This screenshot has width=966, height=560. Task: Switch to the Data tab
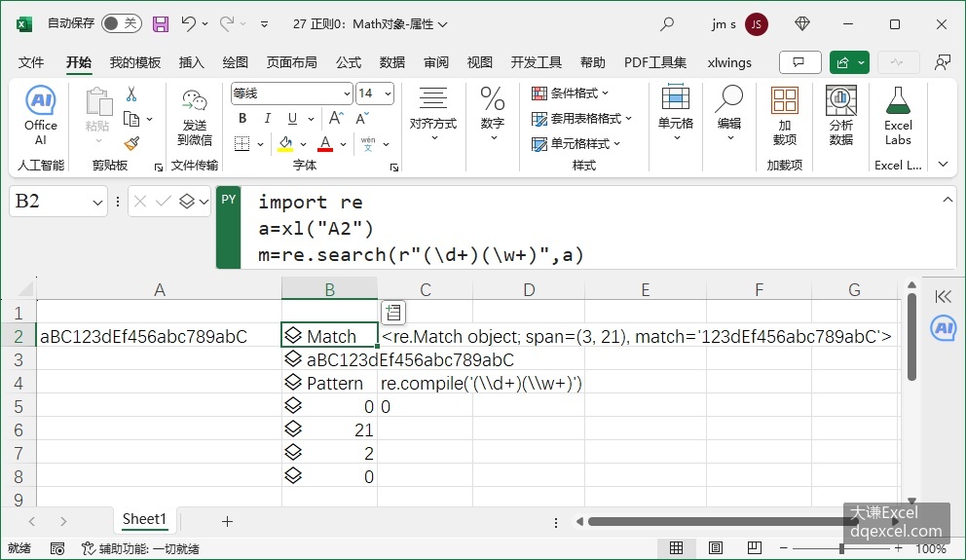(x=391, y=62)
